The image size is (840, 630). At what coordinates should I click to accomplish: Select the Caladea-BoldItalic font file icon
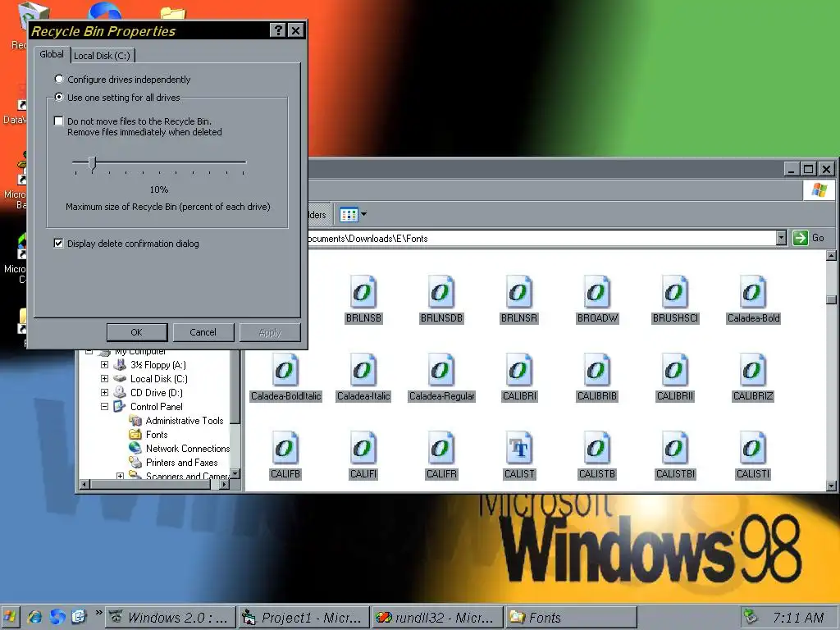click(x=285, y=370)
